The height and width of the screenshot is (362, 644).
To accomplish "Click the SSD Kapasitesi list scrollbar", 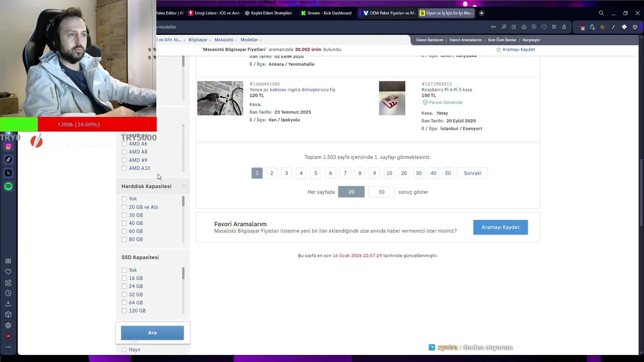I will [183, 274].
